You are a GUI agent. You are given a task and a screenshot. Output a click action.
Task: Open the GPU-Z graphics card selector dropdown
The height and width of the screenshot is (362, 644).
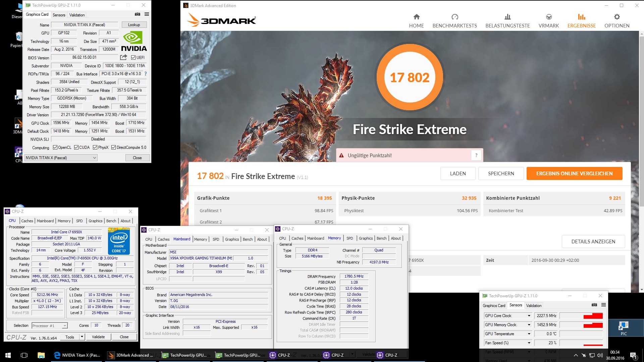tap(61, 158)
